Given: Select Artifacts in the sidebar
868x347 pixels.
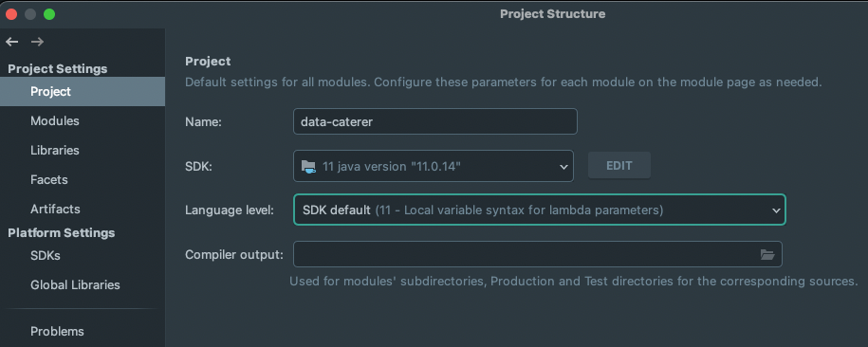Looking at the screenshot, I should tap(55, 209).
